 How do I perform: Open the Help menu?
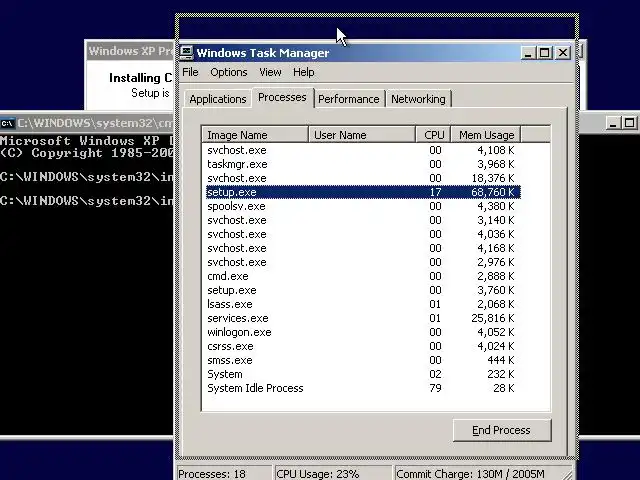(303, 72)
